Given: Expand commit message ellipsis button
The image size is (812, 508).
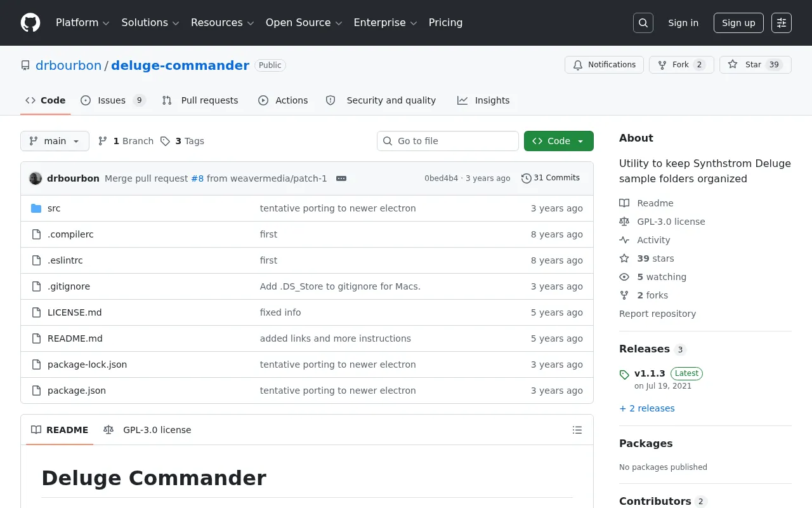Looking at the screenshot, I should (341, 178).
